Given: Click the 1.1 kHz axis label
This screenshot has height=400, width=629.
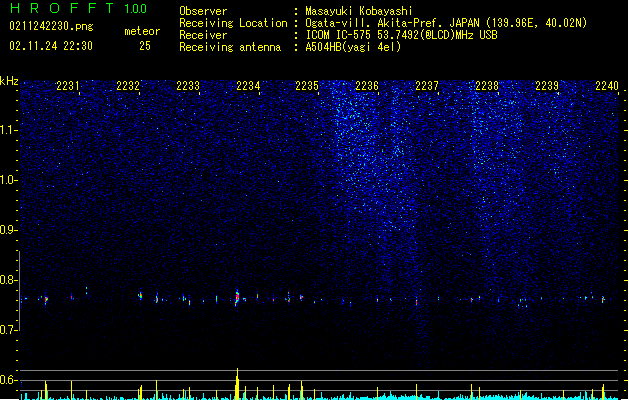Looking at the screenshot, I should click(x=8, y=130).
